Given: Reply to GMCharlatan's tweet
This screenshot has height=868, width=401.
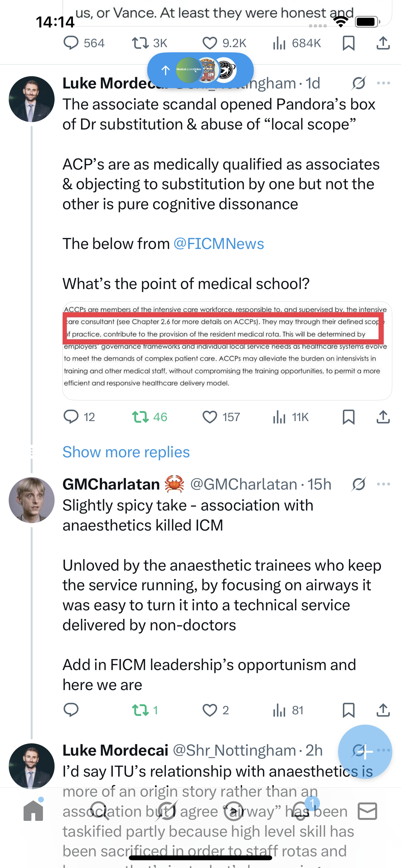Looking at the screenshot, I should coord(71,710).
